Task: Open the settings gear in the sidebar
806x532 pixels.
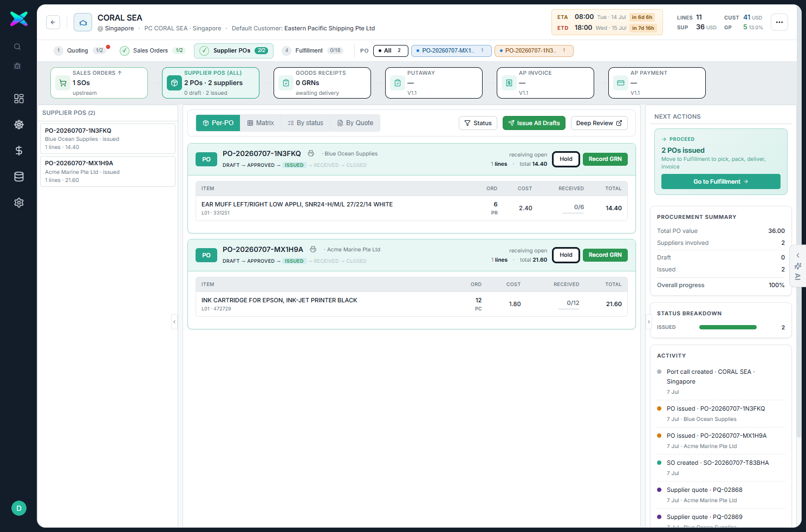Action: click(x=19, y=203)
